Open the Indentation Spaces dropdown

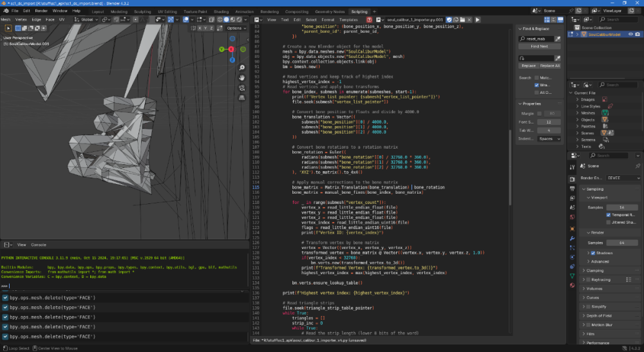pos(549,138)
